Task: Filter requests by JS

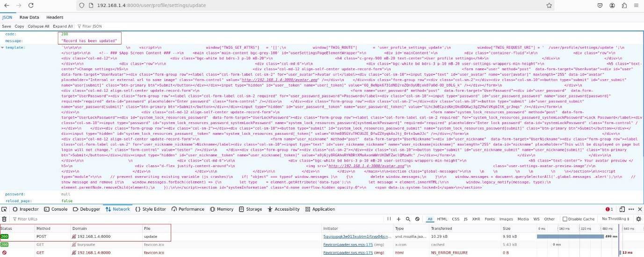Action: (465, 219)
